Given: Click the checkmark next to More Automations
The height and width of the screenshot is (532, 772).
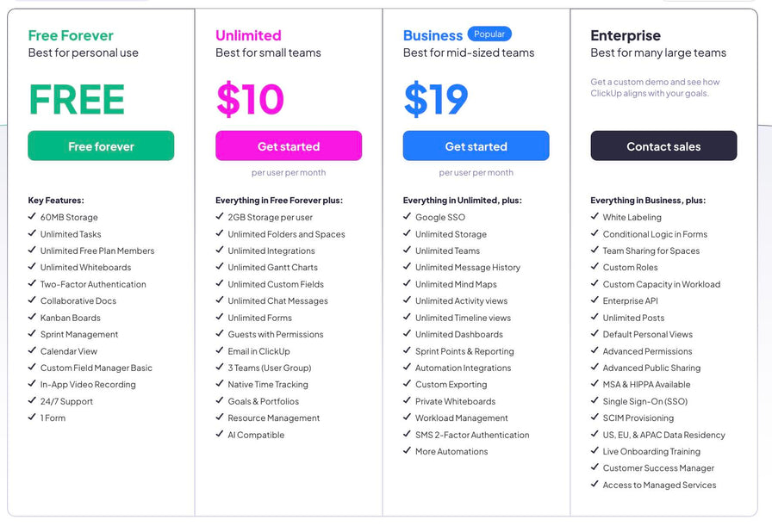Looking at the screenshot, I should coord(408,451).
